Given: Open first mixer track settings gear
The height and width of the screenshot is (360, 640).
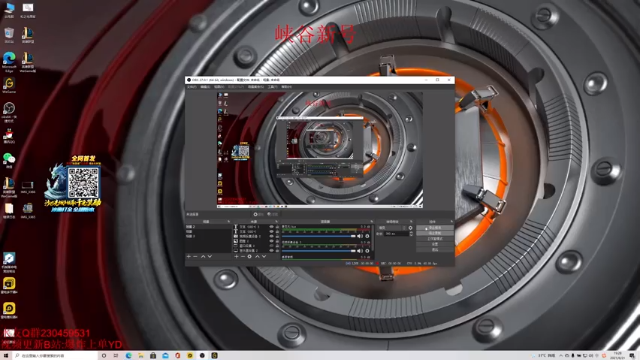Looking at the screenshot, I should (x=367, y=236).
